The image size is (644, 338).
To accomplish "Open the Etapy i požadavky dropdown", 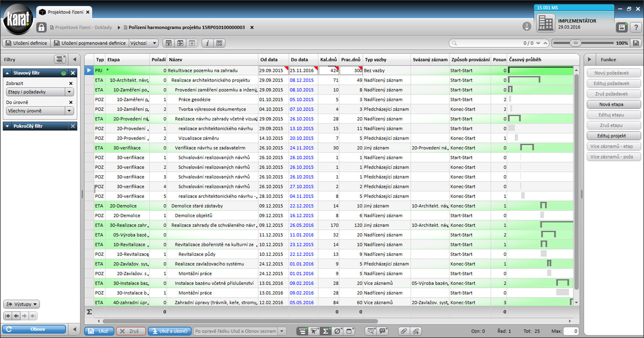I will [x=40, y=92].
